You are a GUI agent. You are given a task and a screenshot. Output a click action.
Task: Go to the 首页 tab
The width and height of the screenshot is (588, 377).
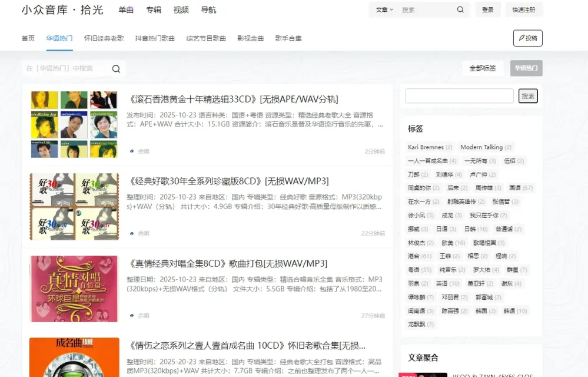tap(28, 38)
